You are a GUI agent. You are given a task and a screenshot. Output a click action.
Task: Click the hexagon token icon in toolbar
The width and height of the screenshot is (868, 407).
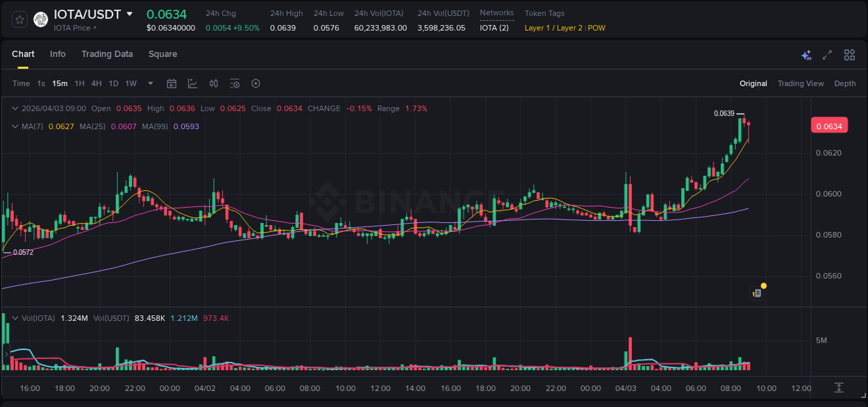[x=256, y=83]
